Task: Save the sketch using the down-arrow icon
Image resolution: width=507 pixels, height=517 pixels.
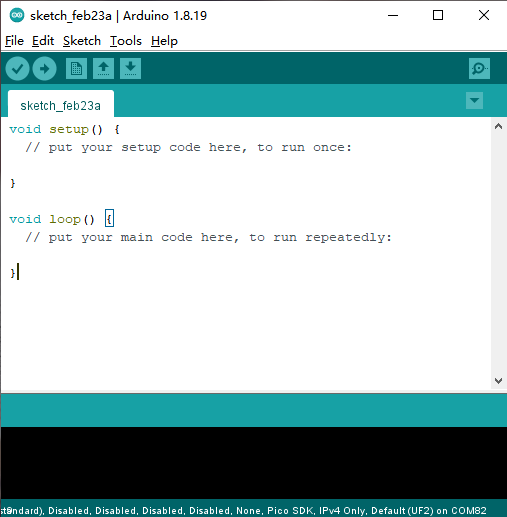Action: tap(130, 69)
